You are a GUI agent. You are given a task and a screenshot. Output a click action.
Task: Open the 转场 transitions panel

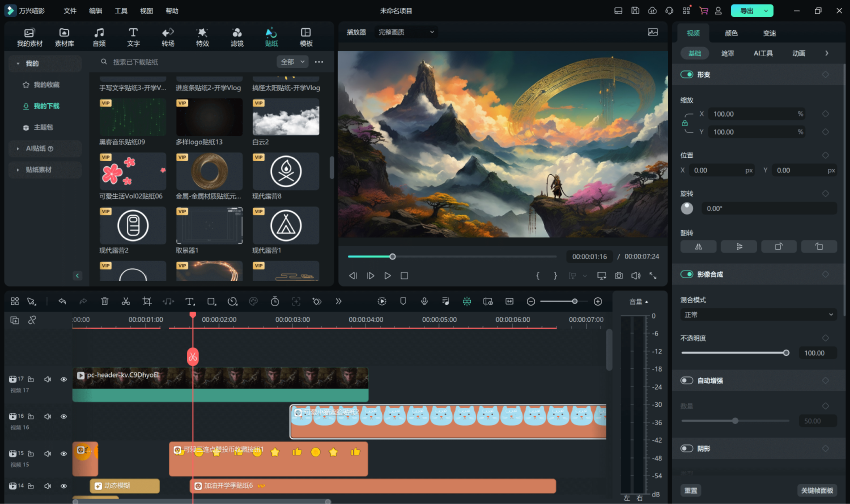click(x=168, y=37)
